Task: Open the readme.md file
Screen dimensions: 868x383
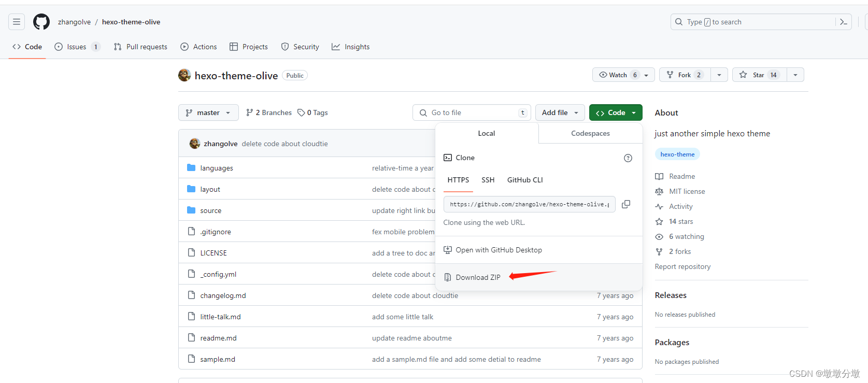Action: (x=218, y=338)
